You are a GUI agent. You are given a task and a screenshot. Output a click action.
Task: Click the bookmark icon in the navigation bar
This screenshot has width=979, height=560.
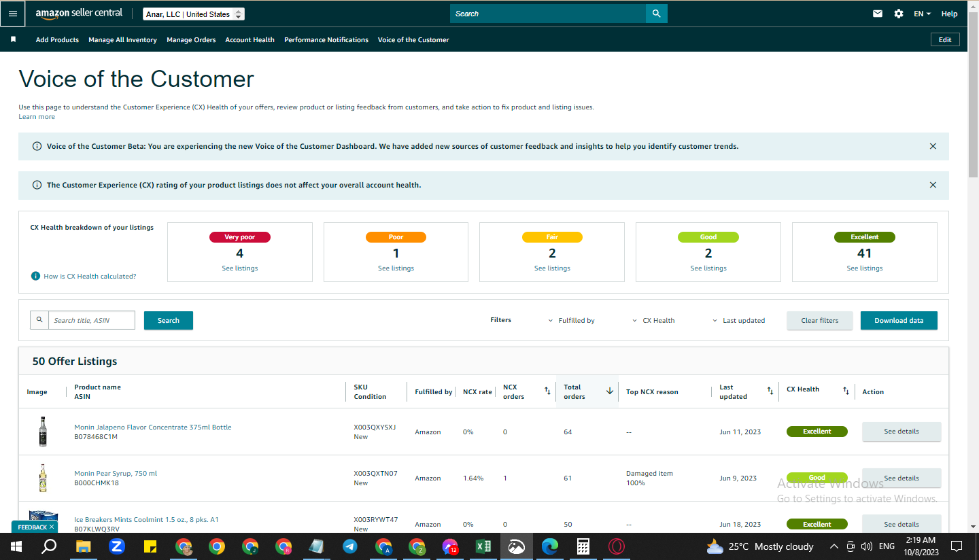click(x=13, y=39)
